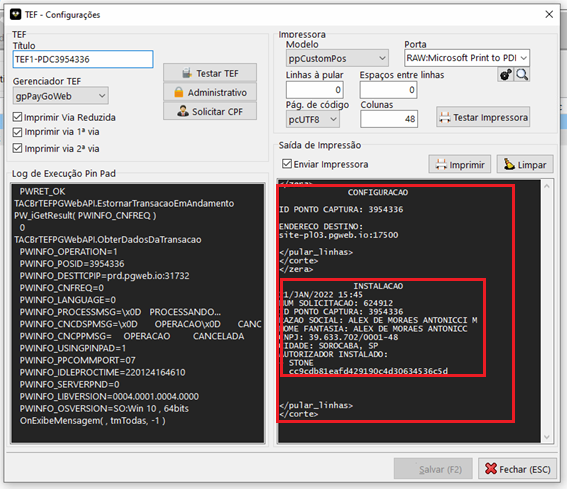Open the Modelo ppCustomPos dropdown
The width and height of the screenshot is (570, 489).
337,58
